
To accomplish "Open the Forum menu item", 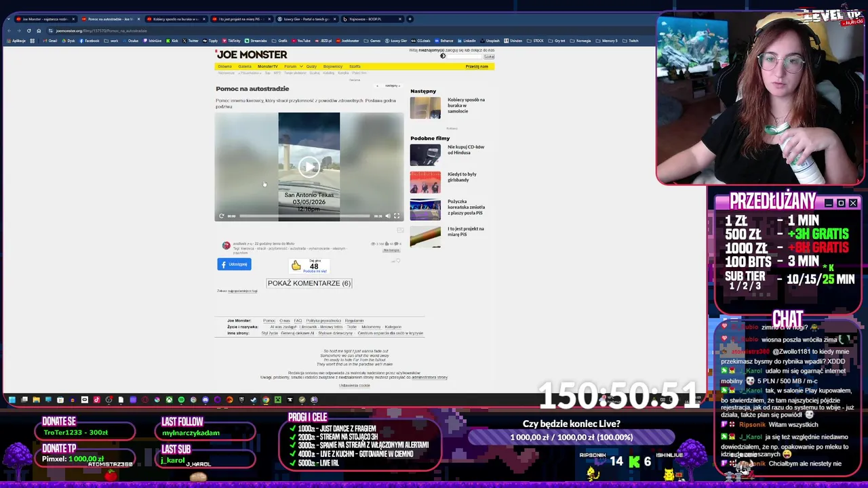I will point(290,66).
